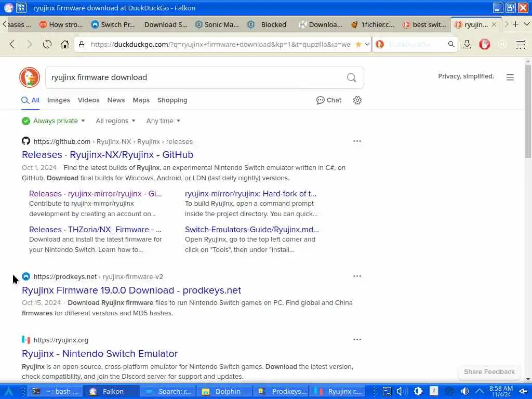Screen dimensions: 532x399
Task: Select the Videos search category
Action: tap(88, 100)
